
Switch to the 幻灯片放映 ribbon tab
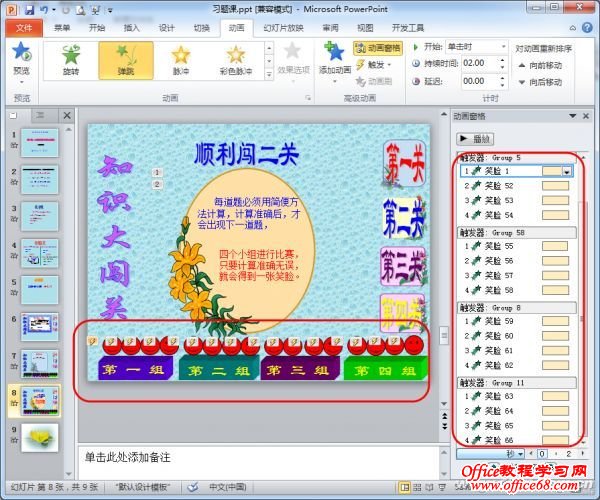(284, 28)
